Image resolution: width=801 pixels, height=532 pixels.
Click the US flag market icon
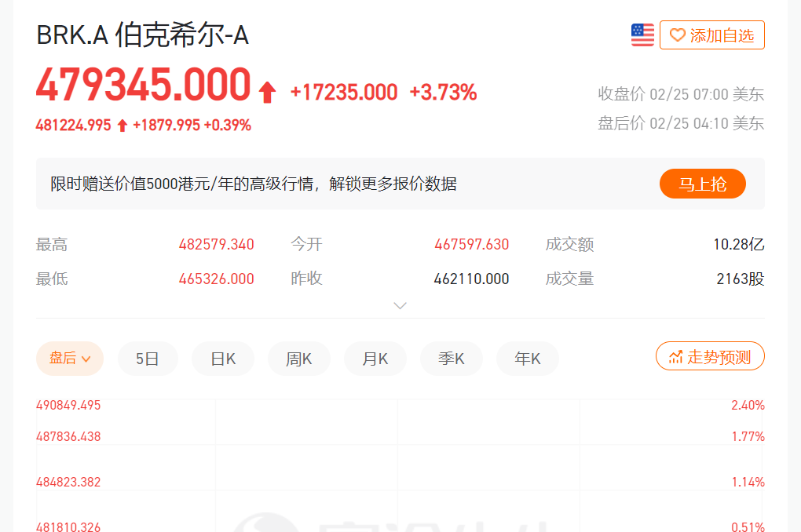[x=642, y=35]
